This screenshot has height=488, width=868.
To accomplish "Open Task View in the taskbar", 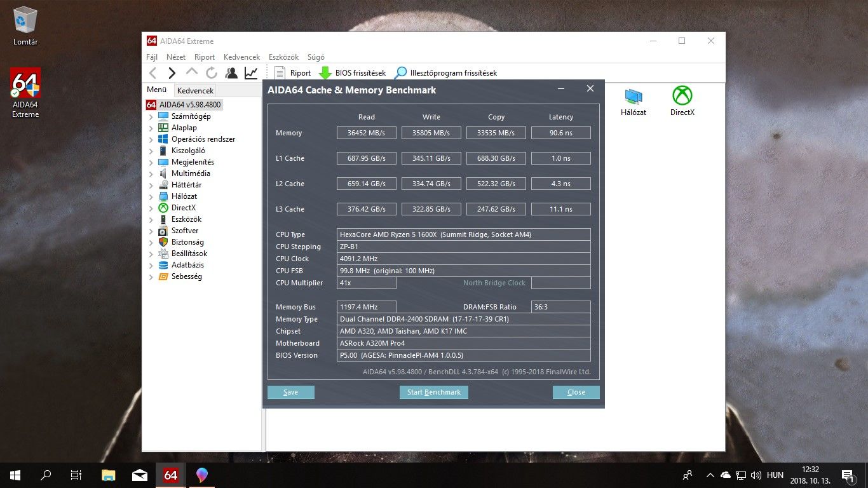I will point(76,475).
